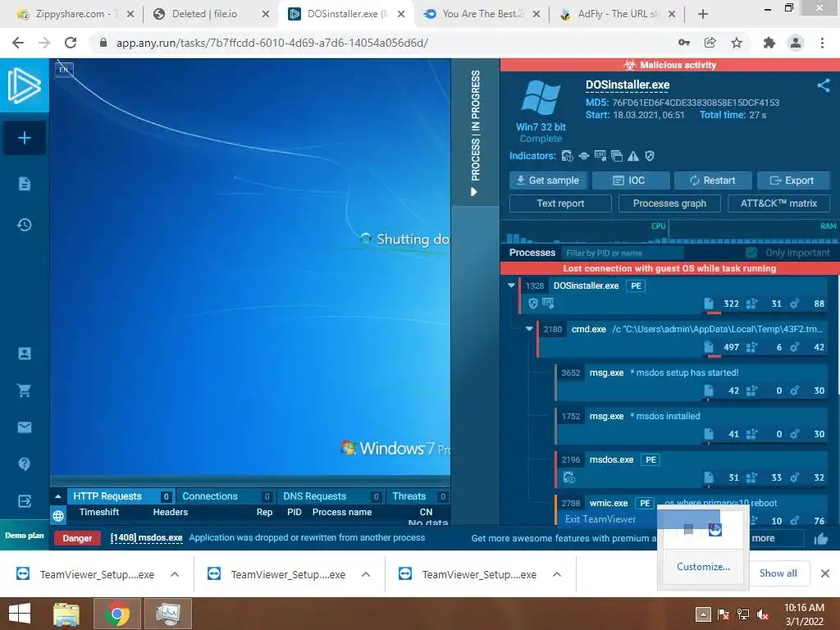Click the muted volume tray icon
Viewport: 840px width, 630px height.
[763, 614]
